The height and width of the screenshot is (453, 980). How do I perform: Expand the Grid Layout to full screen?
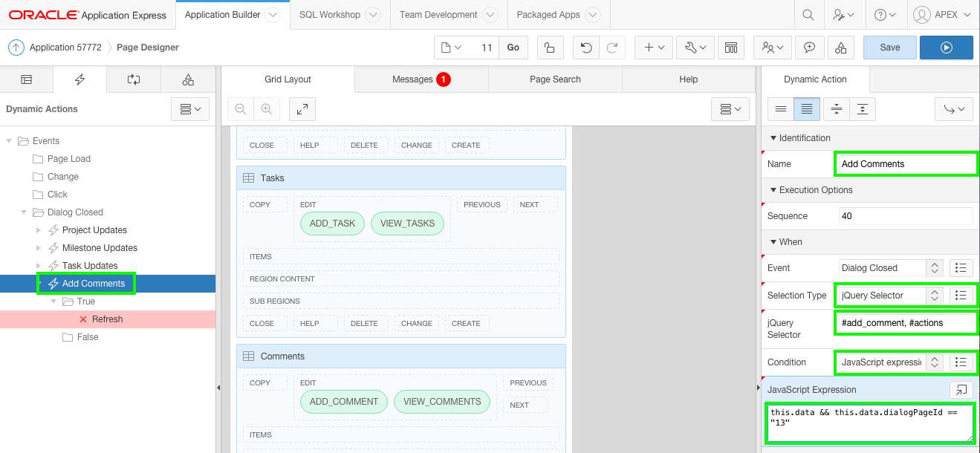pyautogui.click(x=302, y=108)
